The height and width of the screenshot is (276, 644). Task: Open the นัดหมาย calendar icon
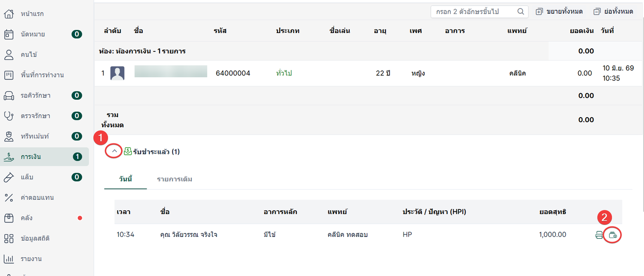click(x=9, y=34)
